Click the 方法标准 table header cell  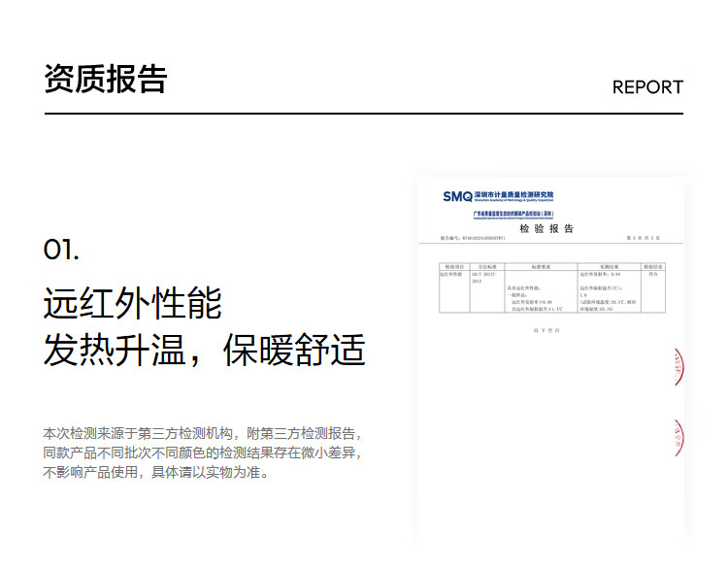click(x=487, y=266)
